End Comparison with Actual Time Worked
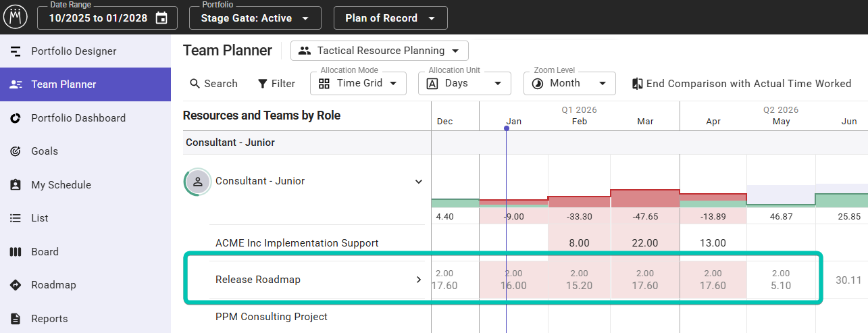868x333 pixels. click(741, 84)
